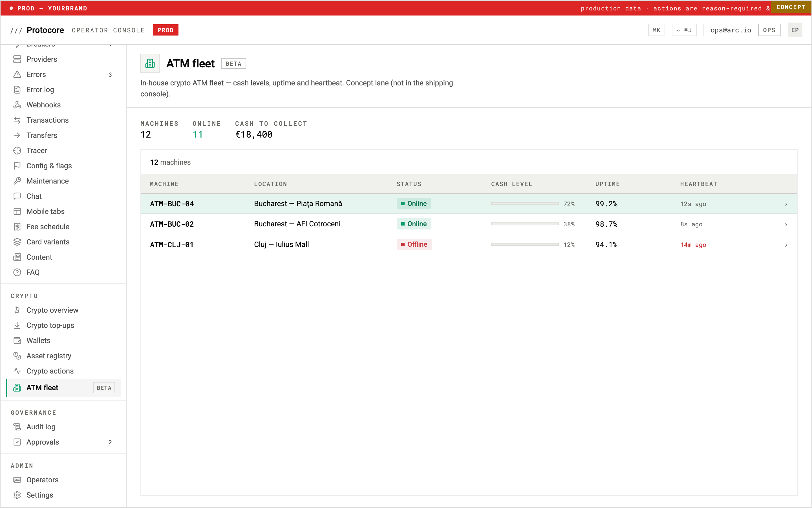Click the FAQ question mark icon

pyautogui.click(x=17, y=273)
